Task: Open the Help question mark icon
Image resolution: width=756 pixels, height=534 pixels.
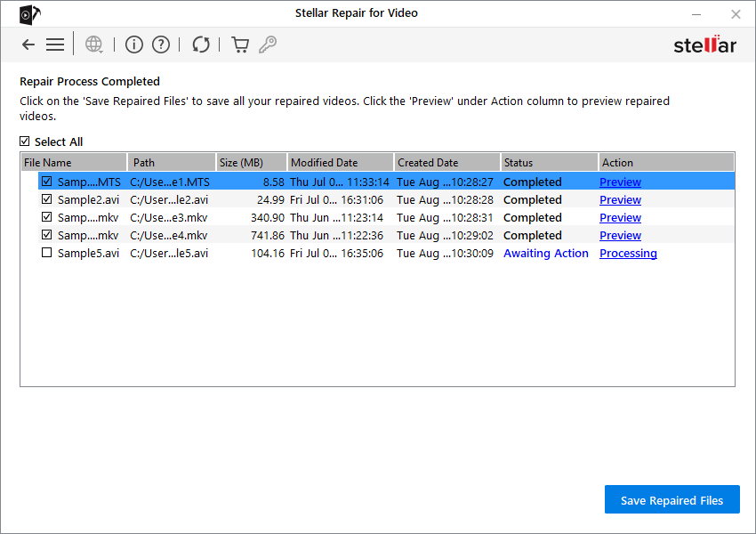Action: (x=161, y=44)
